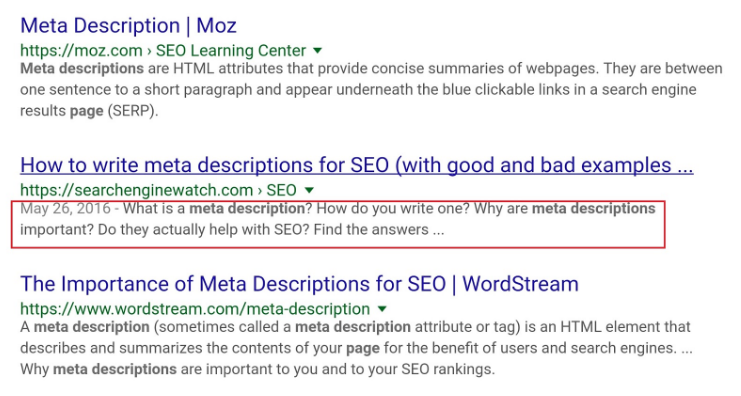This screenshot has width=741, height=396.
Task: Expand the dropdown arrow beside SEO Learning Center
Action: tap(318, 51)
